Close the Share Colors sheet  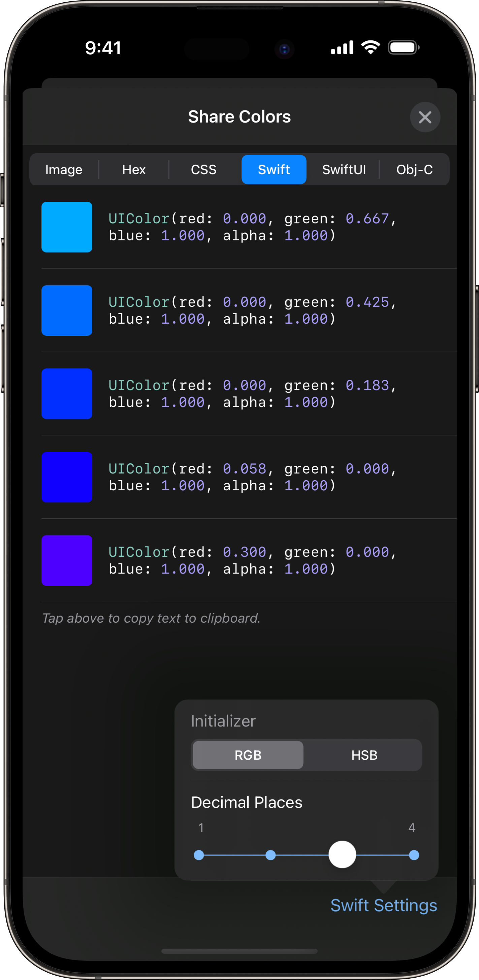(x=424, y=117)
